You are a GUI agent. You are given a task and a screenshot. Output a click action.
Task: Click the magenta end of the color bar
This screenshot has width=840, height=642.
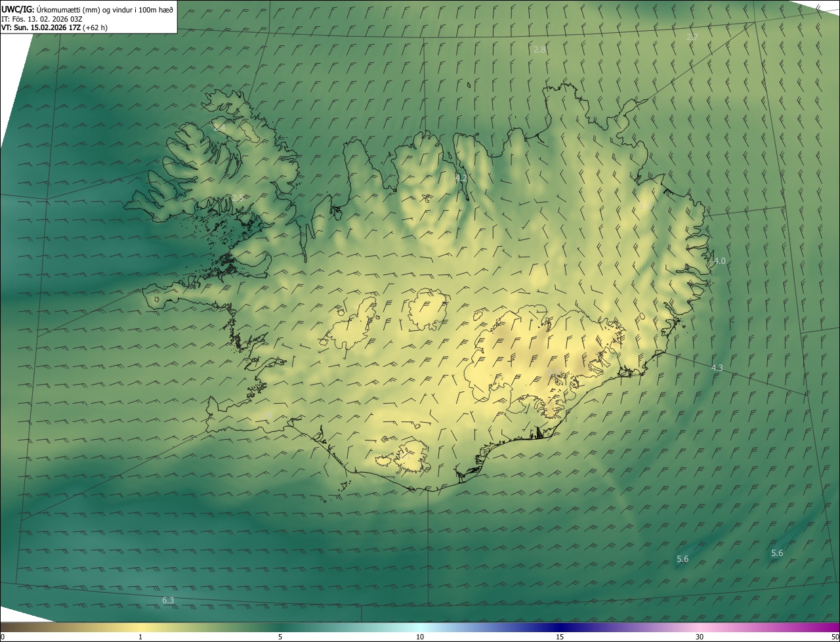coord(827,627)
